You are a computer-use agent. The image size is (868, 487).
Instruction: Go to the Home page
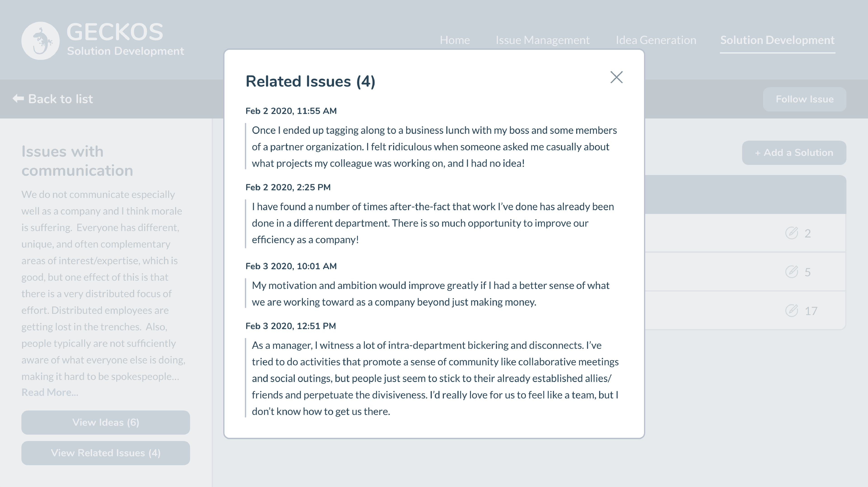click(x=455, y=40)
